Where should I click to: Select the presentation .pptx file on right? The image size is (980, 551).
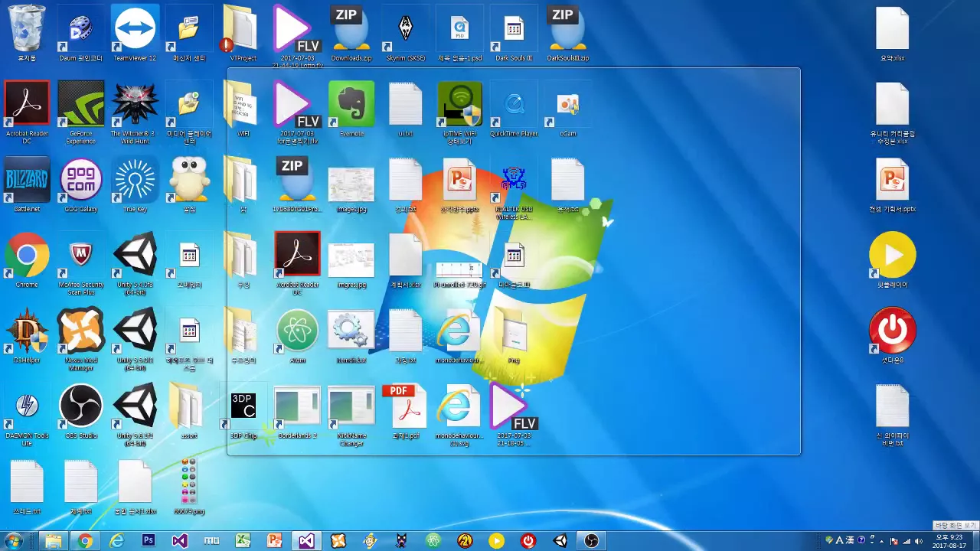(893, 184)
